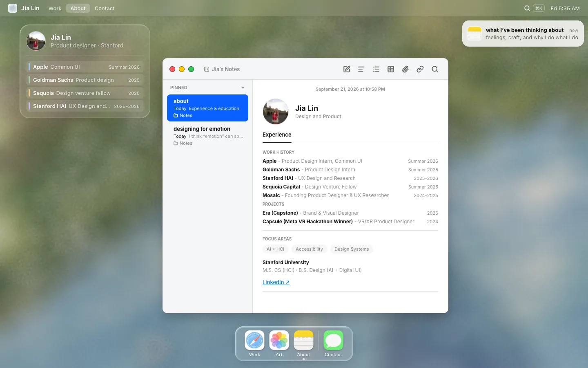Click the ⌘K shortcut badge

click(x=539, y=8)
